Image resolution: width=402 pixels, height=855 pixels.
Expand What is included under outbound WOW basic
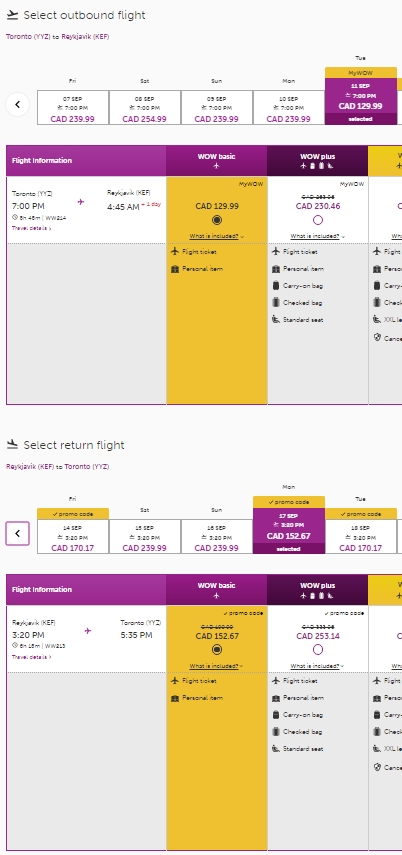[217, 237]
